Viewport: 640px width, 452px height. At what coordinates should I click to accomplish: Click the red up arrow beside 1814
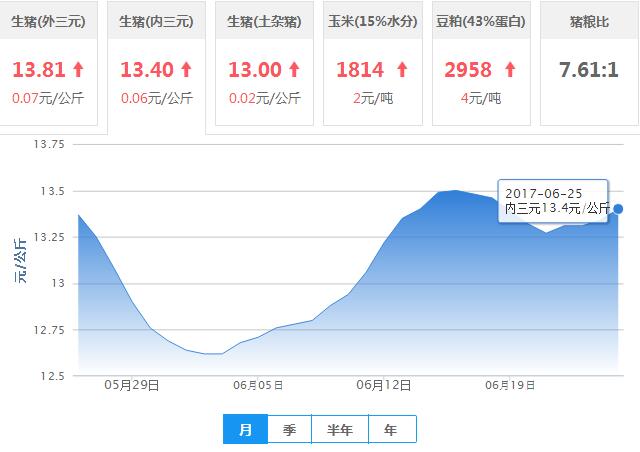(x=402, y=69)
